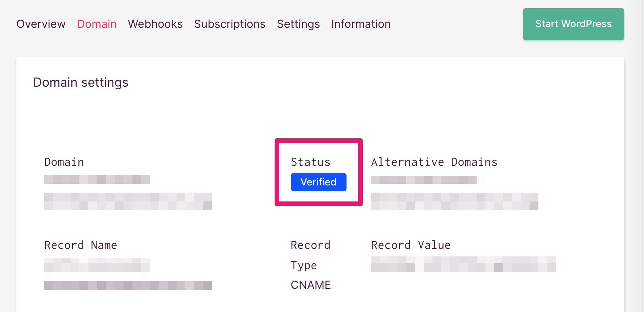Open the Settings tab
This screenshot has width=644, height=312.
pyautogui.click(x=298, y=24)
